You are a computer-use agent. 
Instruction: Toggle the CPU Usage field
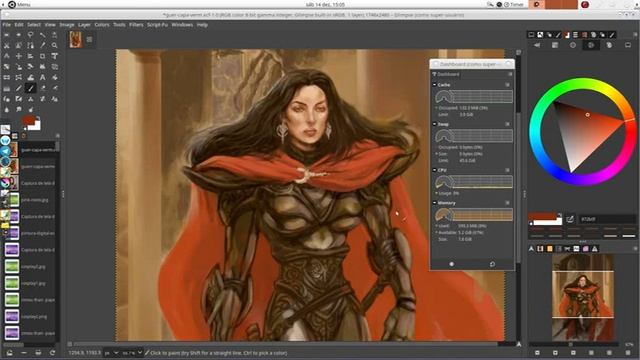coord(447,193)
